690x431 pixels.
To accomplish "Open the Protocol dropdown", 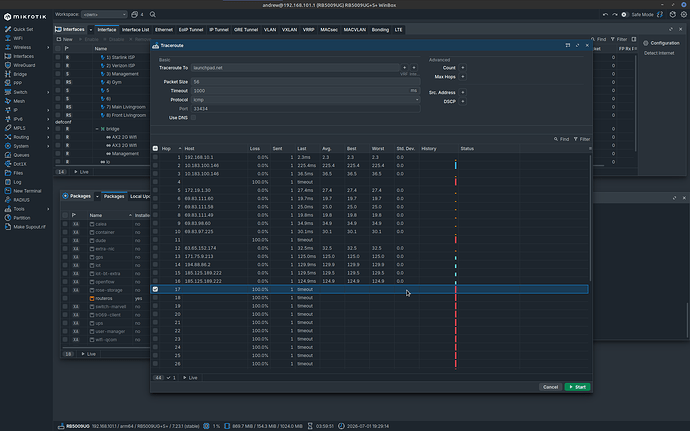I will 305,99.
